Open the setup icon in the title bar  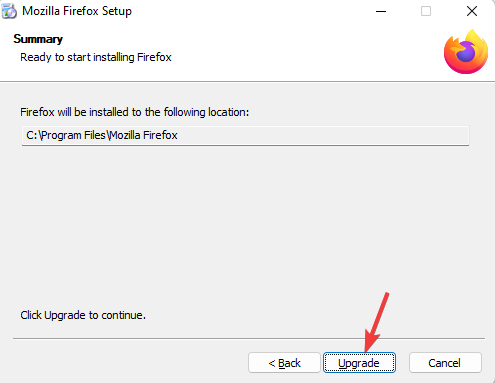pyautogui.click(x=9, y=11)
